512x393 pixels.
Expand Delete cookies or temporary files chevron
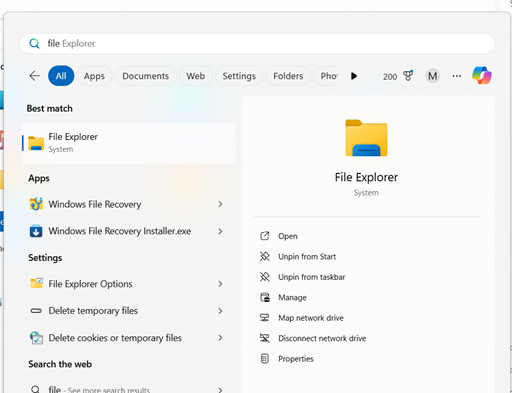pyautogui.click(x=220, y=338)
